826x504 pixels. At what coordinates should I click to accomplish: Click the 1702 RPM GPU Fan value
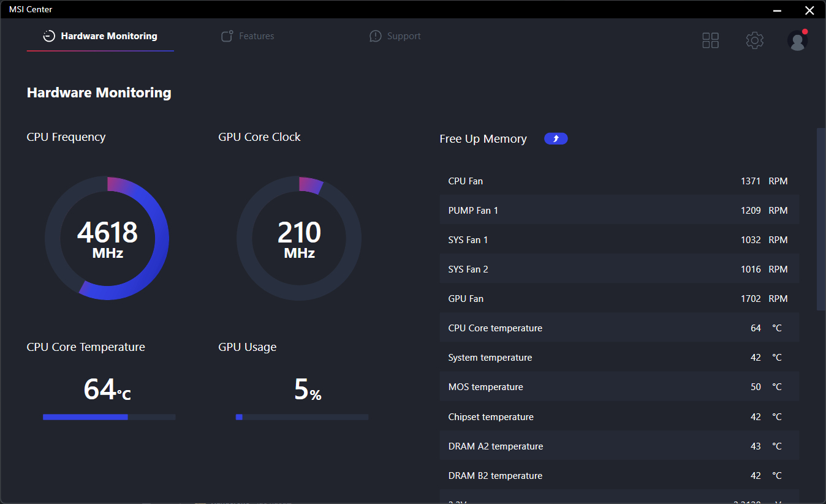pyautogui.click(x=764, y=299)
